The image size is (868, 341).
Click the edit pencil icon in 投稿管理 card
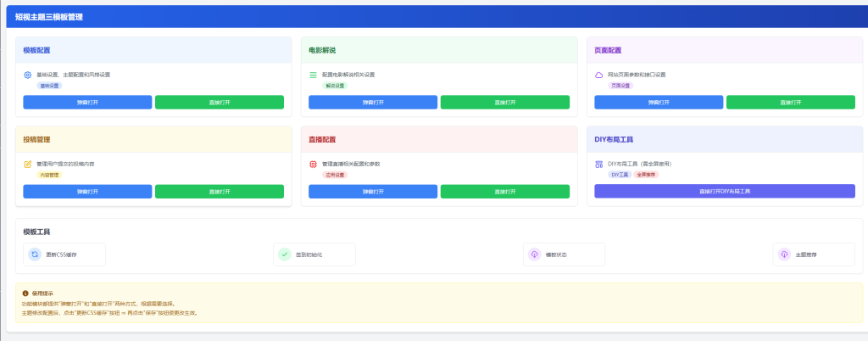pos(28,164)
